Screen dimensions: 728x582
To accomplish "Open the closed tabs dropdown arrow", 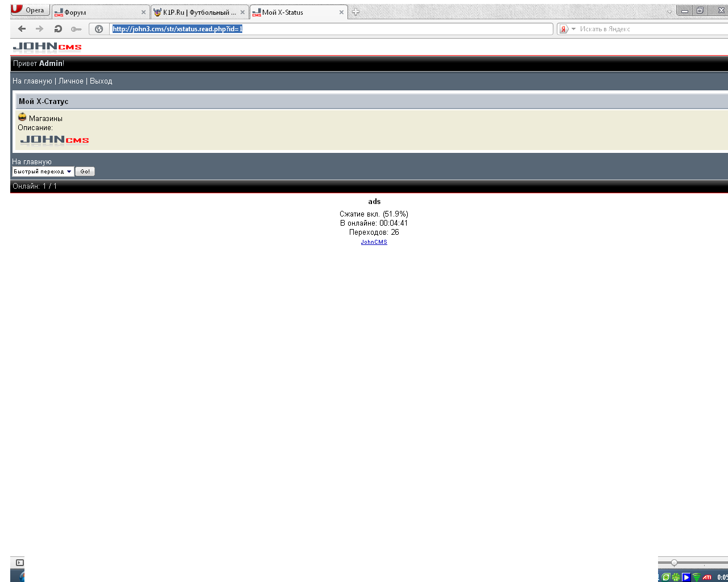I will (669, 12).
